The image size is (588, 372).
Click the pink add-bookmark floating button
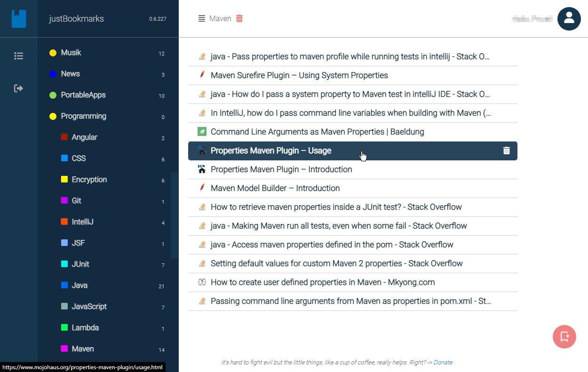564,337
